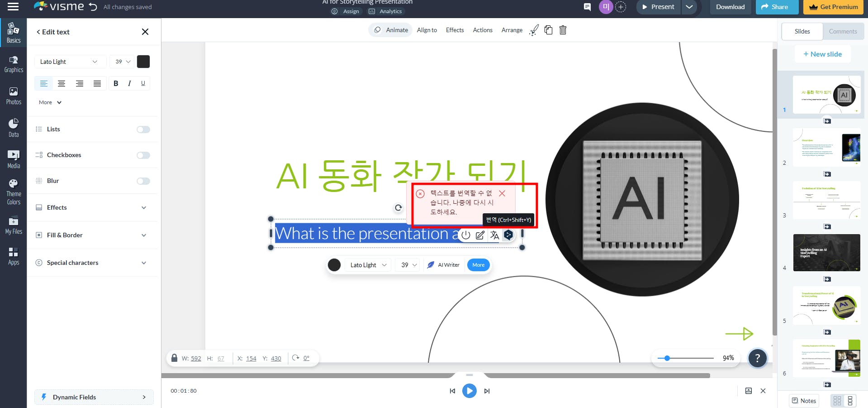Image resolution: width=868 pixels, height=408 pixels.
Task: Toggle the Blur switch
Action: [143, 181]
